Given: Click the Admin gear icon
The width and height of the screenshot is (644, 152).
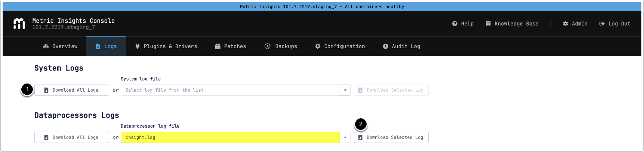Looking at the screenshot, I should tap(565, 24).
